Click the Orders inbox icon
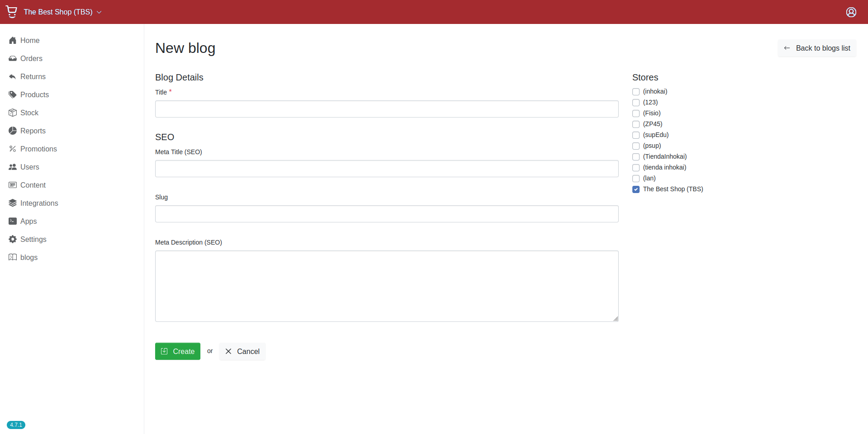Screen dimensions: 868x434 [13, 59]
